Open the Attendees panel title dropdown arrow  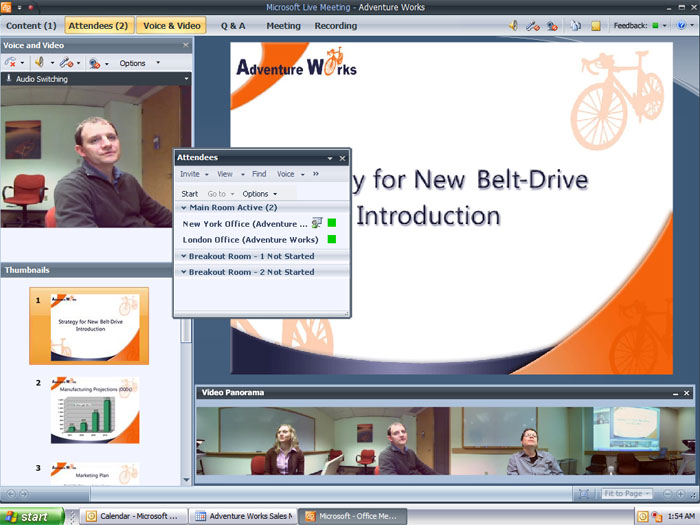tap(330, 158)
